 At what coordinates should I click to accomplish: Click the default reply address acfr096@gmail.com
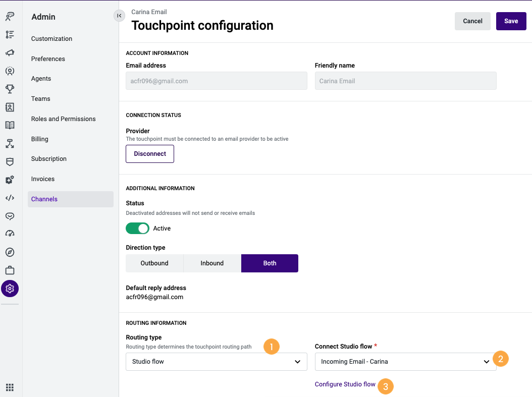154,297
